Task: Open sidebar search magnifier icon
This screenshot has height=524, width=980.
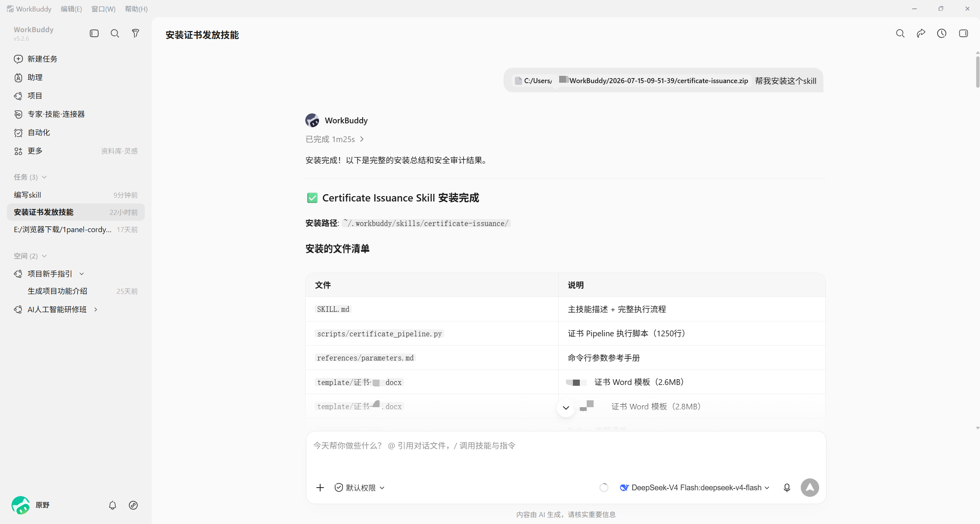Action: pyautogui.click(x=115, y=33)
